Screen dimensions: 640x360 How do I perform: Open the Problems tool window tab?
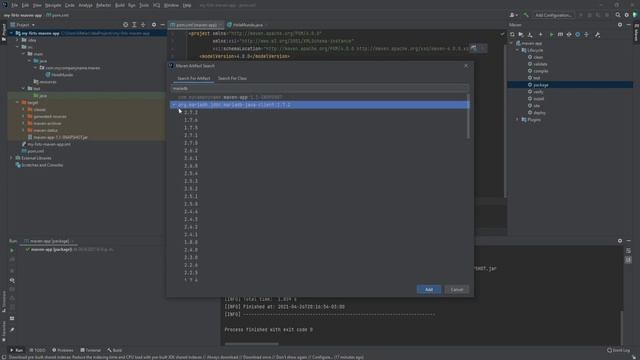[x=63, y=350]
